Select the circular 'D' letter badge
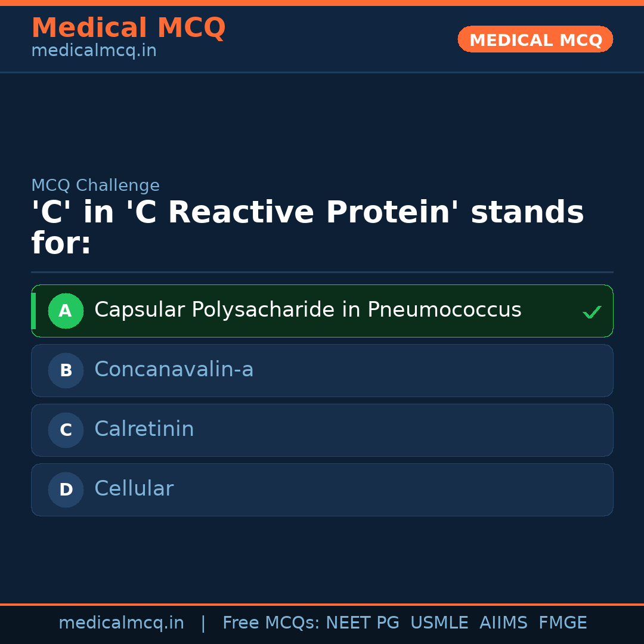The width and height of the screenshot is (644, 644). (66, 490)
